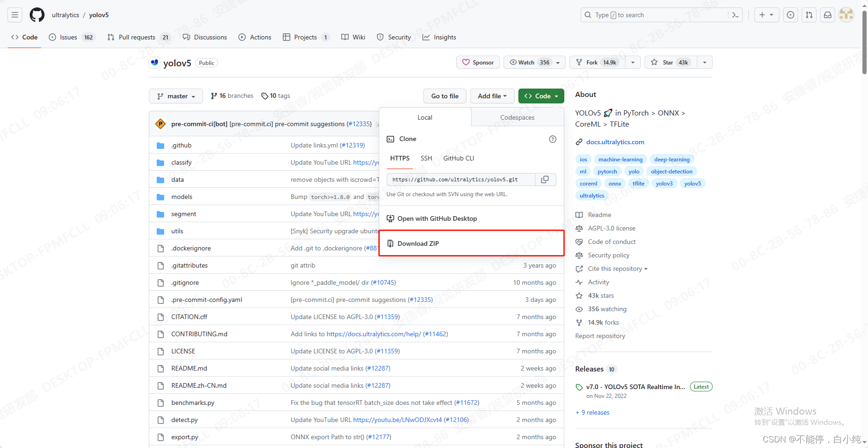
Task: Click the Report repository link
Action: coord(600,336)
